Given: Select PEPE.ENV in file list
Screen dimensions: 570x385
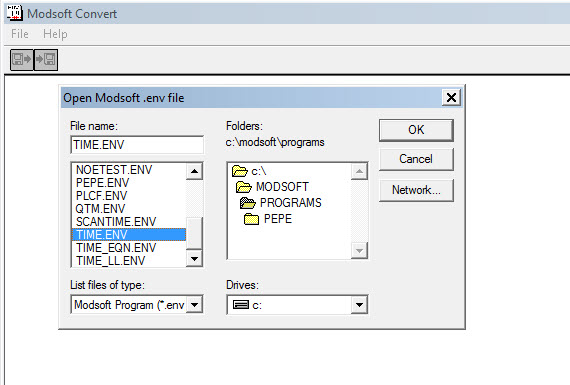Looking at the screenshot, I should click(x=129, y=183).
